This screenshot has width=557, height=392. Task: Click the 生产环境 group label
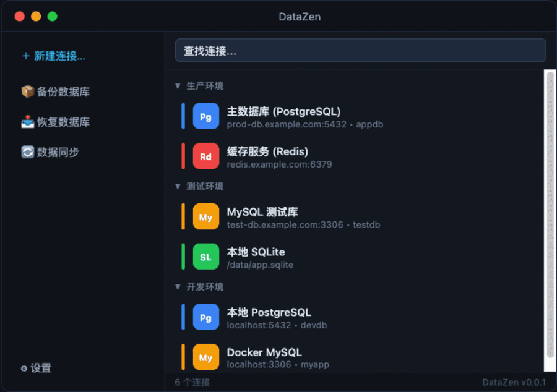(x=205, y=86)
